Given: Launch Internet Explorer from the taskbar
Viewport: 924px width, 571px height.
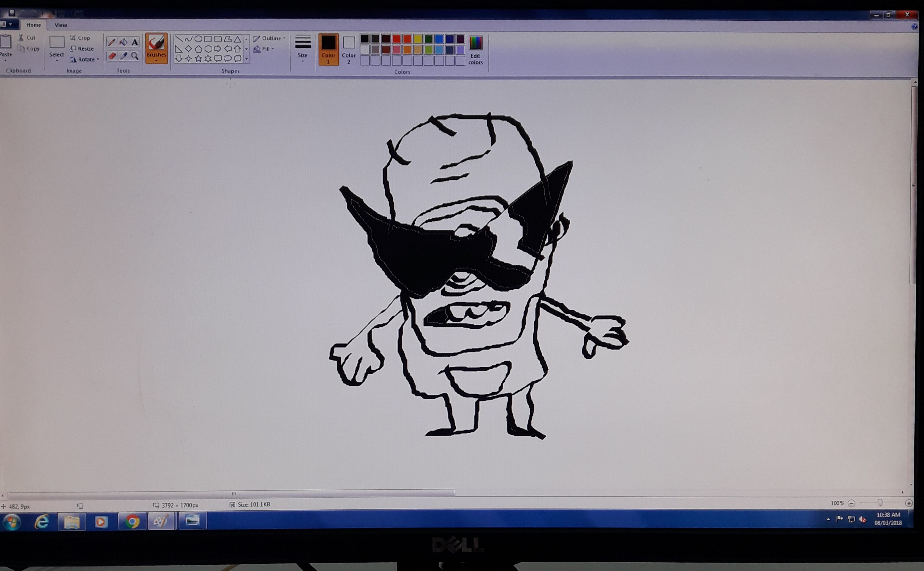Looking at the screenshot, I should click(42, 522).
